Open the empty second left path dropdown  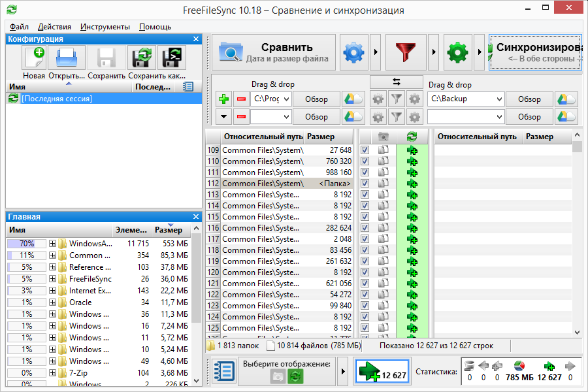pos(286,117)
